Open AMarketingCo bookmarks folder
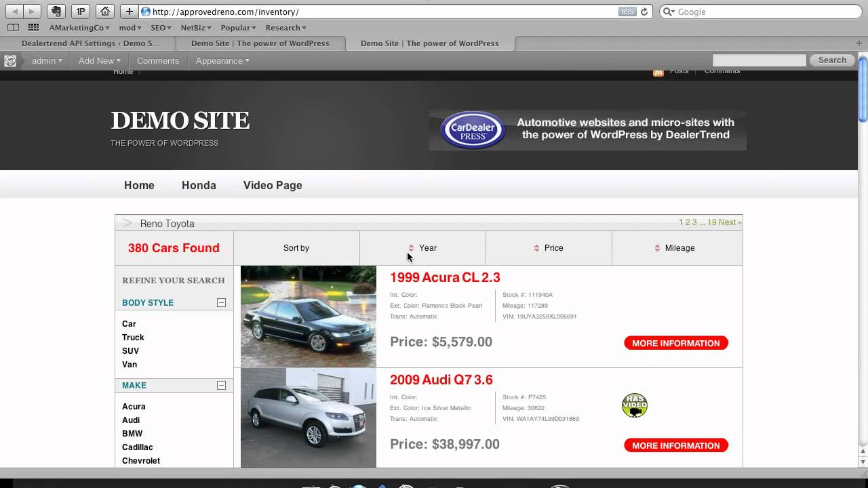The width and height of the screenshot is (868, 488). (x=79, y=28)
